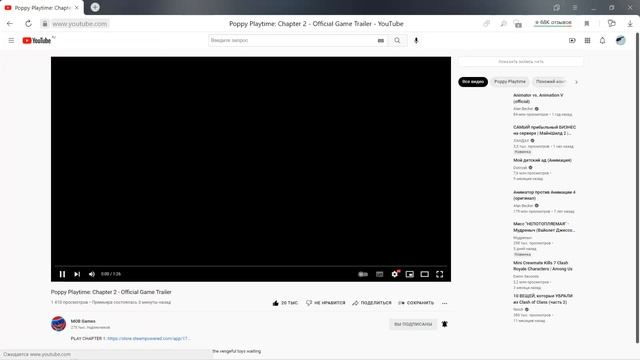
Task: Open the Create video icon
Action: coord(572,40)
